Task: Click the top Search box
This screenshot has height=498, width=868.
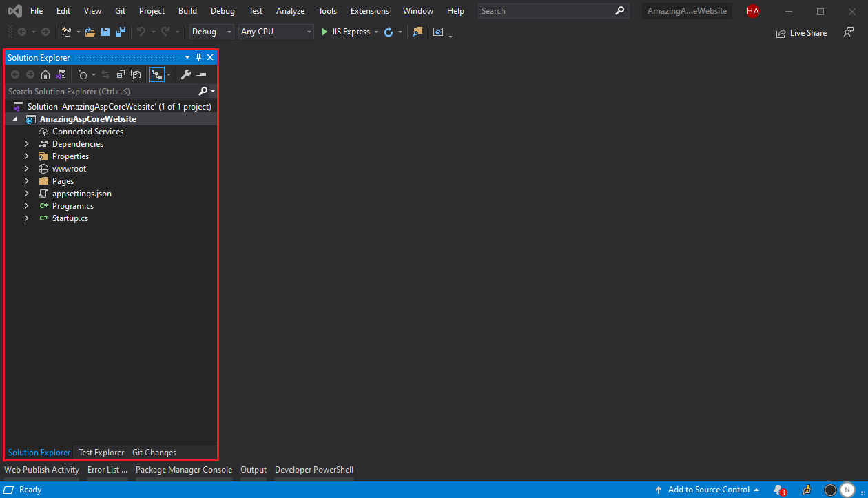Action: click(553, 11)
